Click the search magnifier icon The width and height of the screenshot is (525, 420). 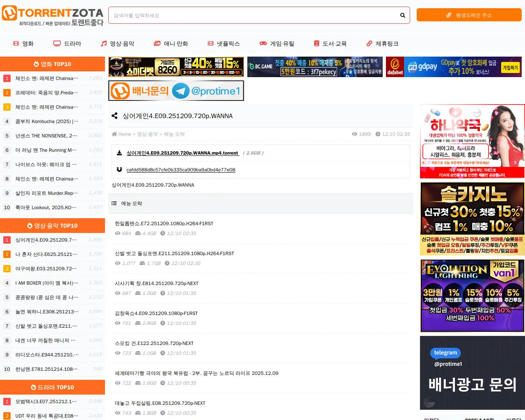[403, 15]
